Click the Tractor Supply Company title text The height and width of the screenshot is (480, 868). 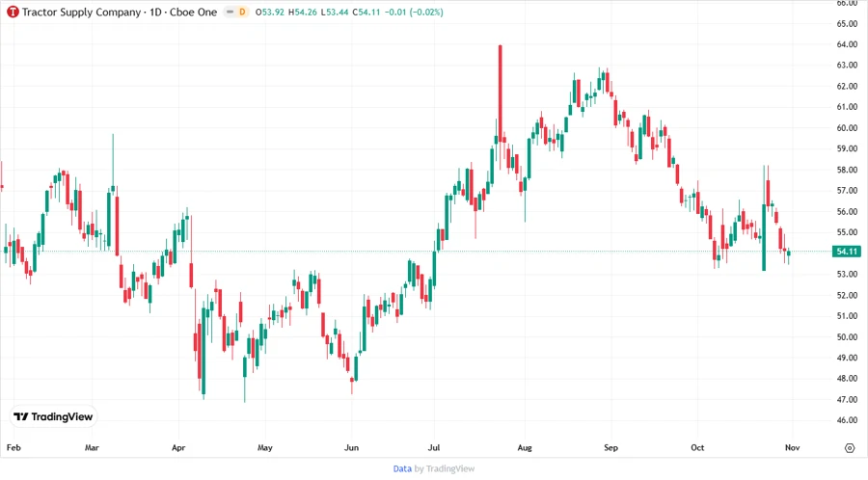(81, 12)
